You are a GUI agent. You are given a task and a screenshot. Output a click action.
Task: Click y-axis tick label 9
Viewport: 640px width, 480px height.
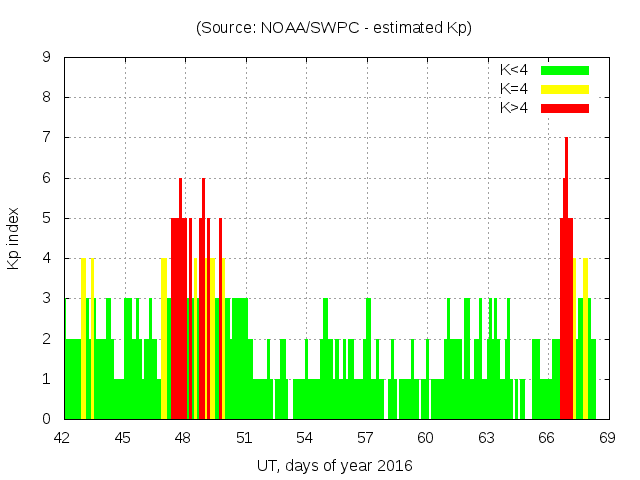click(46, 57)
